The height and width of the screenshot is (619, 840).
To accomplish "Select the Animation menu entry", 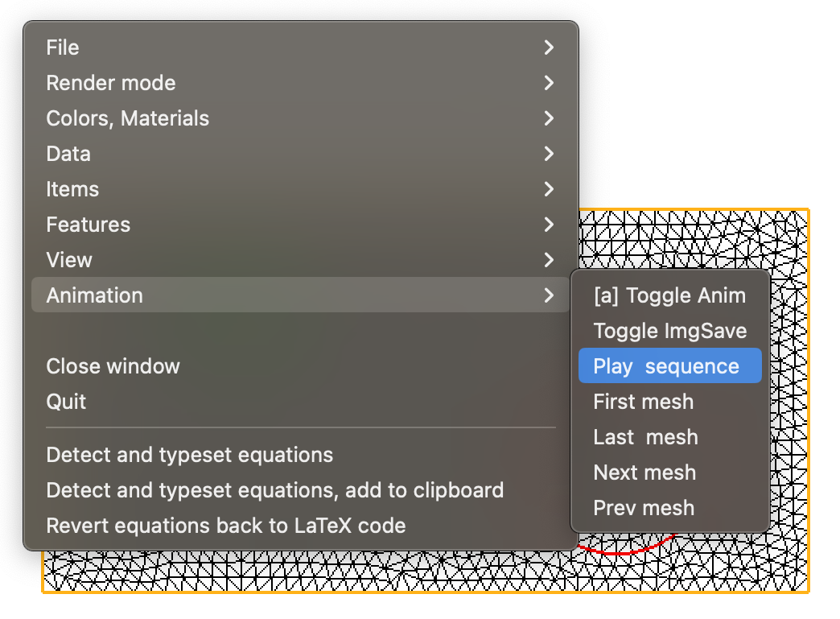I will [95, 295].
